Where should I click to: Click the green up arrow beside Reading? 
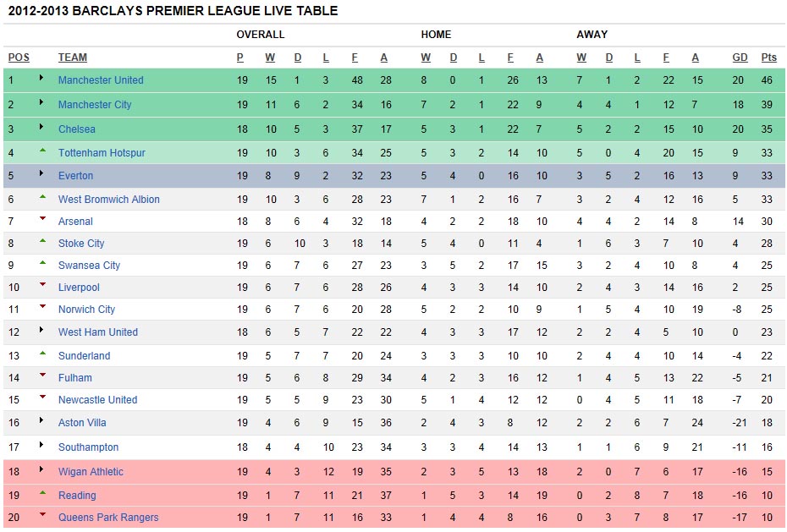[x=42, y=493]
